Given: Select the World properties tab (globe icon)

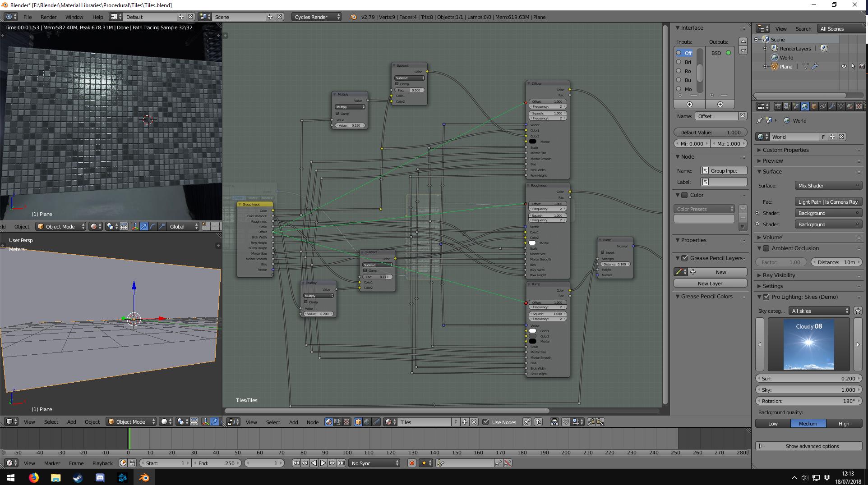Looking at the screenshot, I should pyautogui.click(x=805, y=106).
